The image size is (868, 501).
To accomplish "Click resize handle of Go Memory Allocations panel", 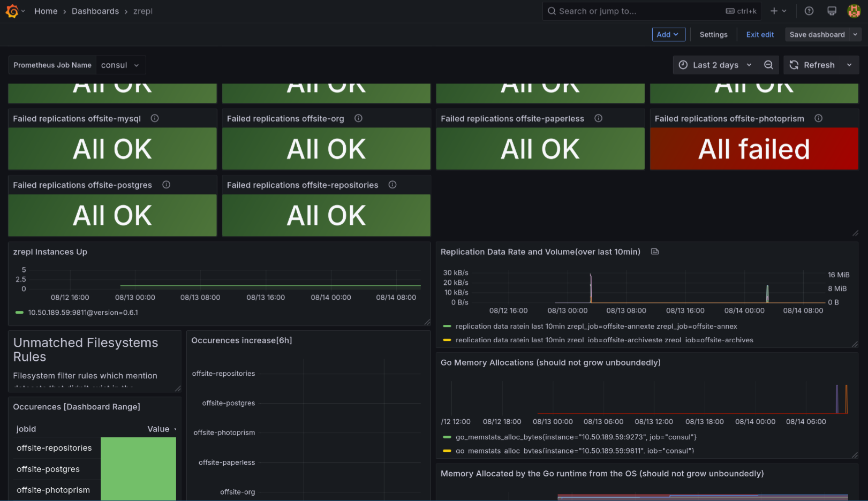I will coord(855,455).
